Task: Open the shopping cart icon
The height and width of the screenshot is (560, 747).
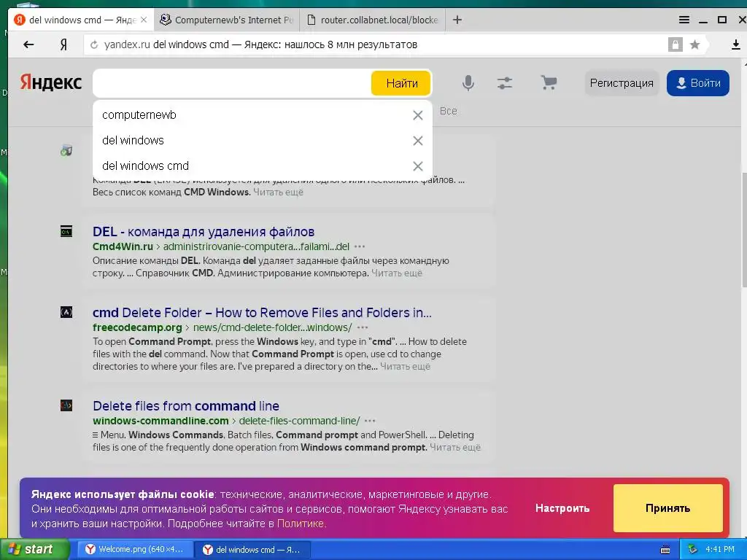Action: [549, 83]
